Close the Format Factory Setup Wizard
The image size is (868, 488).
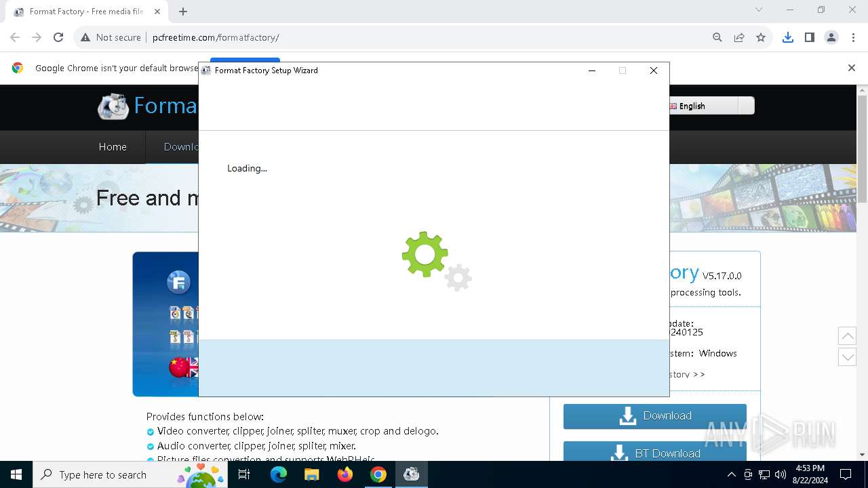coord(654,70)
